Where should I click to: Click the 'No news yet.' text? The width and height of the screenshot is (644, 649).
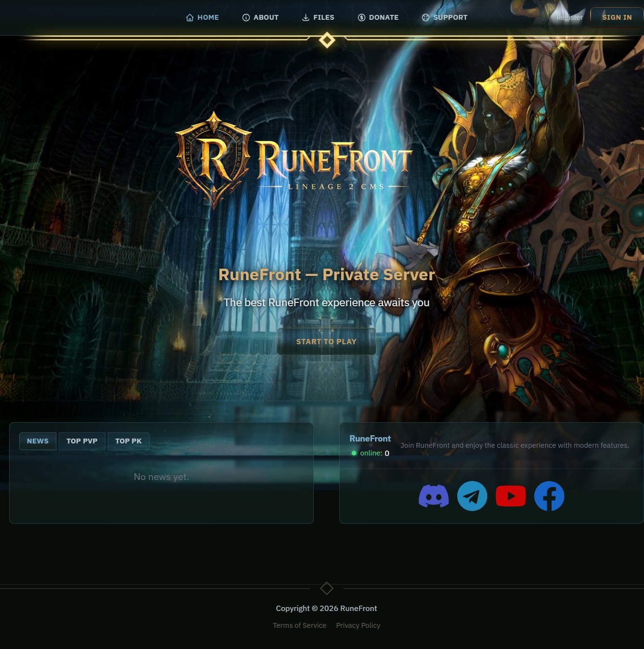point(161,477)
